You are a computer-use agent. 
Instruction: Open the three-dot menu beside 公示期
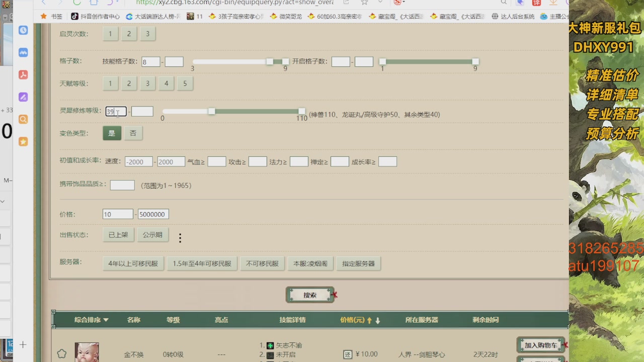(180, 238)
